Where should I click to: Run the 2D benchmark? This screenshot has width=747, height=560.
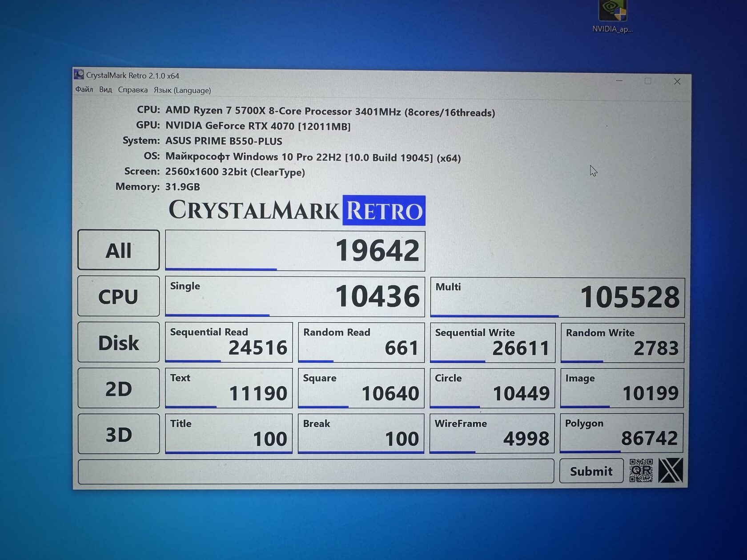coord(118,388)
